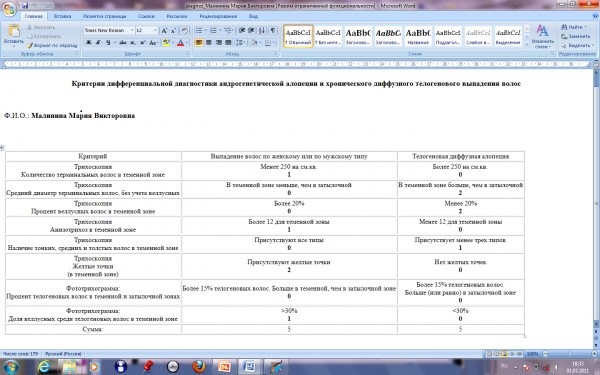
Task: Toggle bold formatting (Ж) in the ribbon
Action: (x=88, y=42)
